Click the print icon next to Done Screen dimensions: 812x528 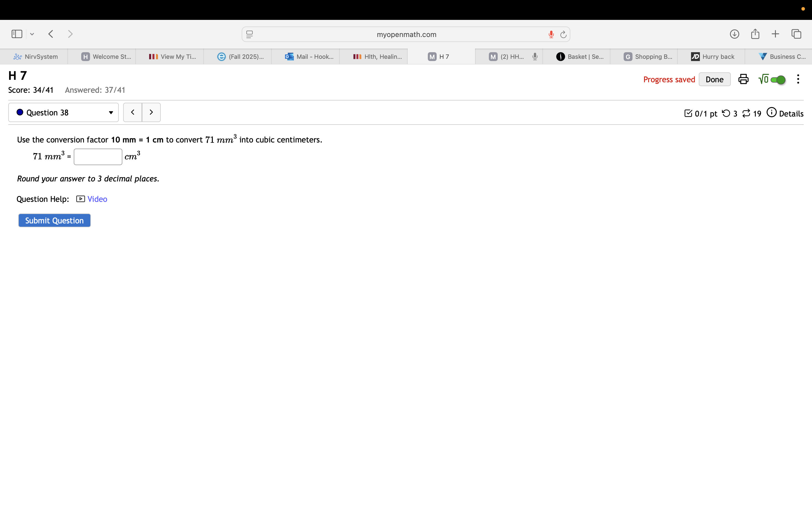743,79
